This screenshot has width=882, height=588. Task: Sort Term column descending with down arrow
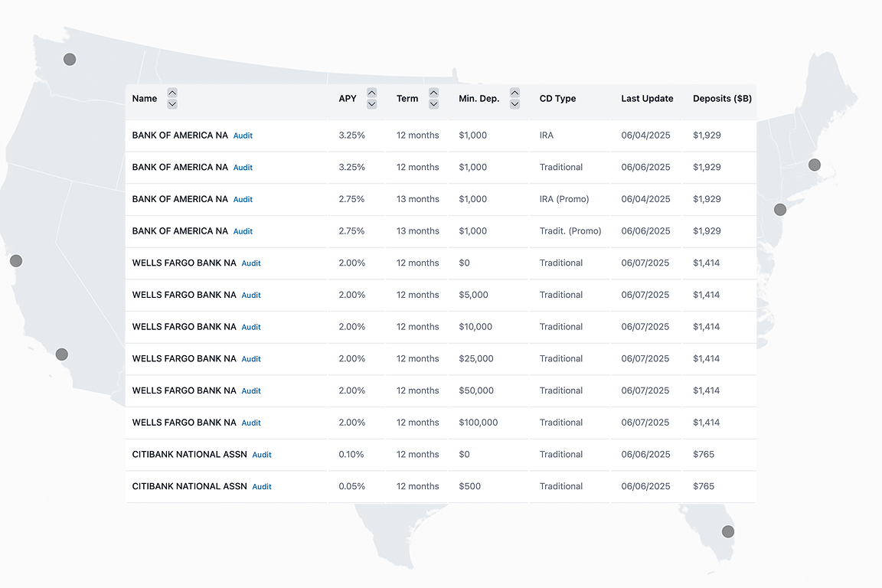coord(433,104)
